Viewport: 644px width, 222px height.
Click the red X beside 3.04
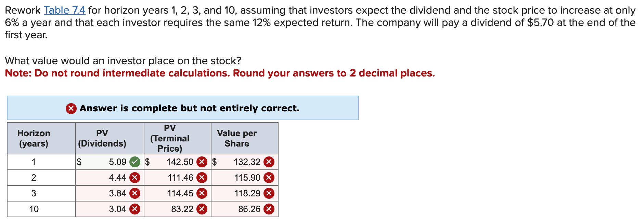click(x=135, y=209)
